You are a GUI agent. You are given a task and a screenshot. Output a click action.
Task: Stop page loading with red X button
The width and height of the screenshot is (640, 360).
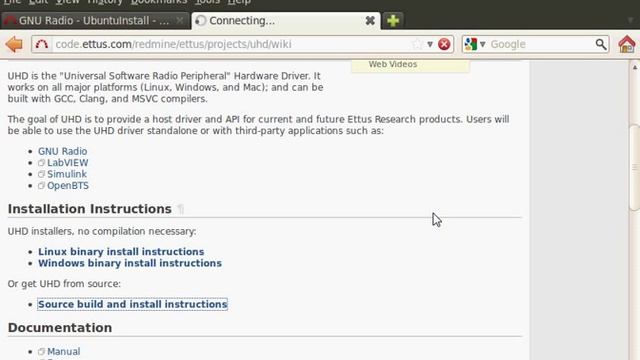point(444,44)
